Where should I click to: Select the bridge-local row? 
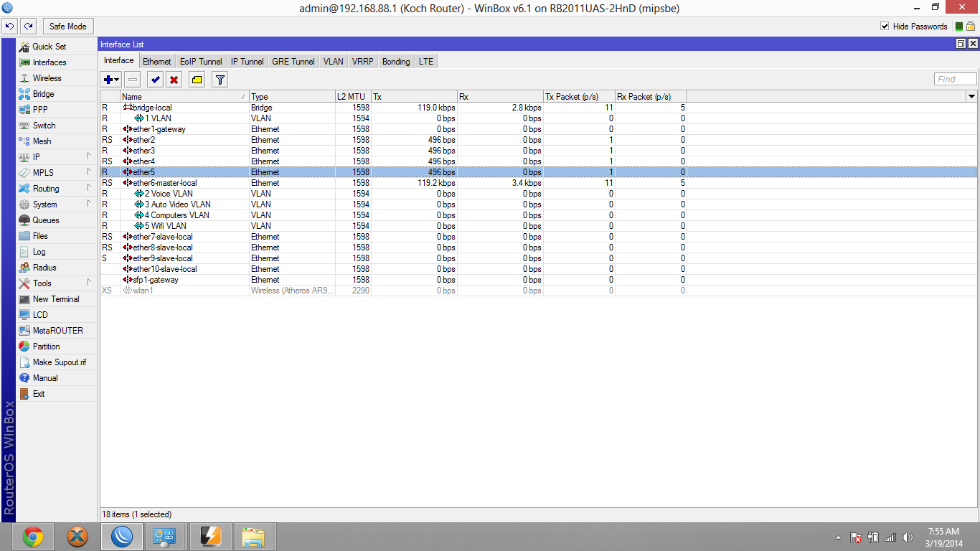[x=393, y=108]
